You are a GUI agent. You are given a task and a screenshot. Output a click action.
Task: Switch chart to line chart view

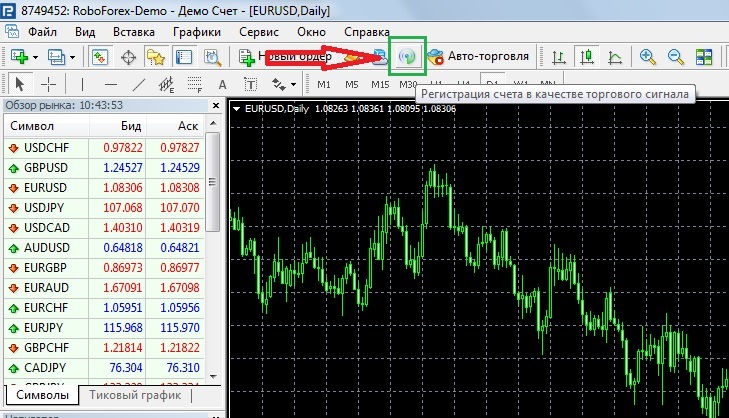615,57
